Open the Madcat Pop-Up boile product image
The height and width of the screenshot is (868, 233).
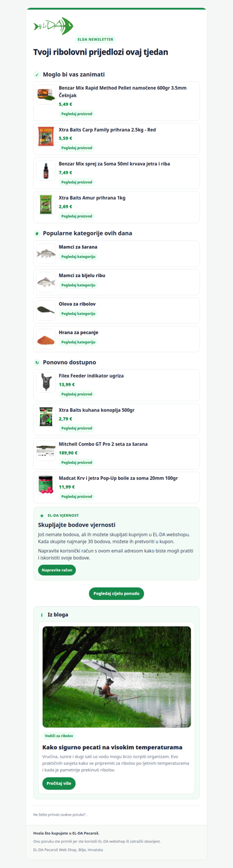pos(46,485)
